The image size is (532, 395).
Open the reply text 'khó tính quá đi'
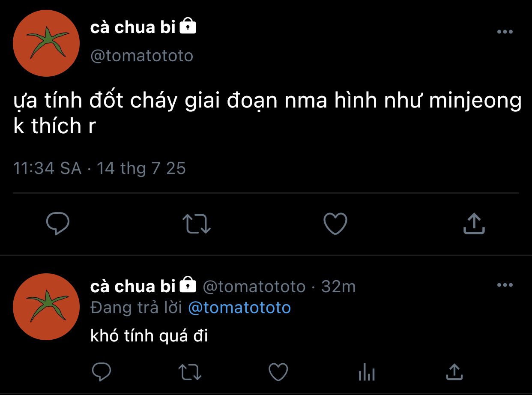click(149, 336)
